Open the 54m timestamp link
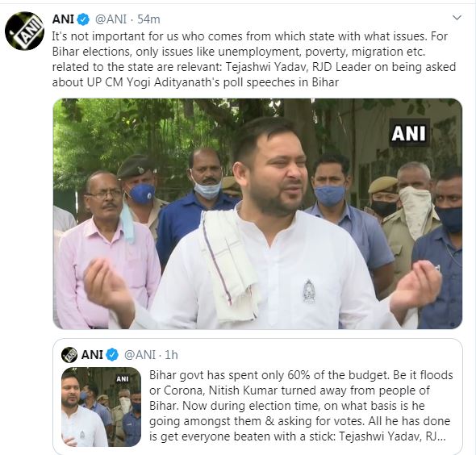The image size is (476, 455). tap(148, 19)
